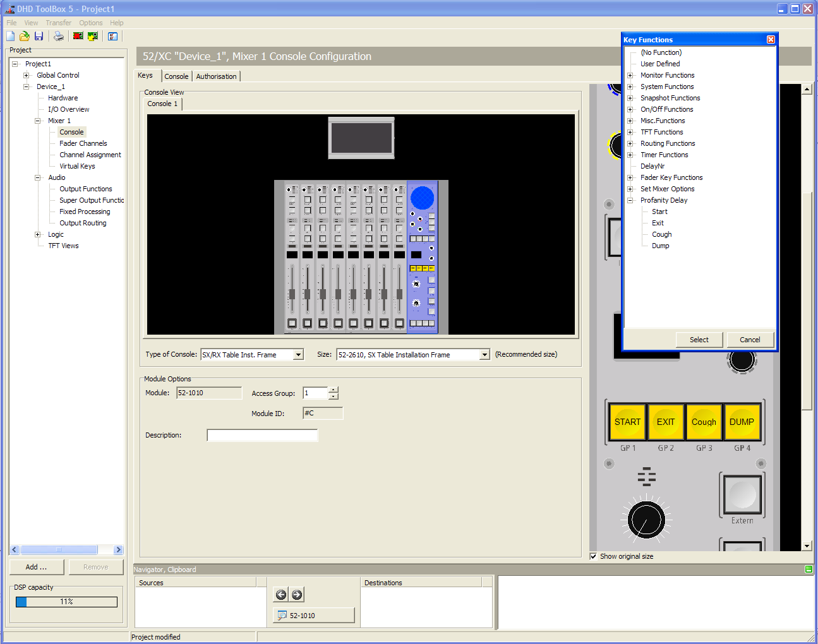Click in the Description input field

pos(262,435)
